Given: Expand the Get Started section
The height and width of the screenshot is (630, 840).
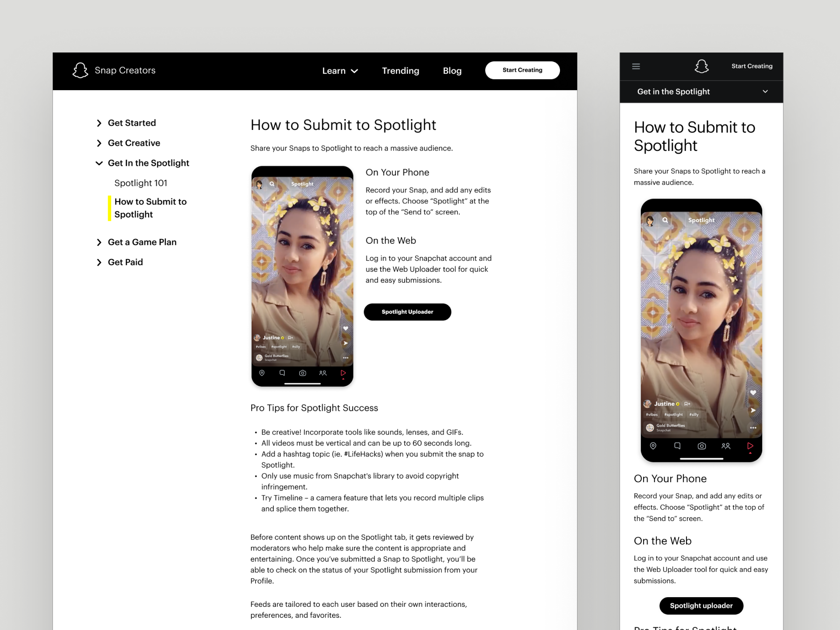Looking at the screenshot, I should (x=99, y=123).
